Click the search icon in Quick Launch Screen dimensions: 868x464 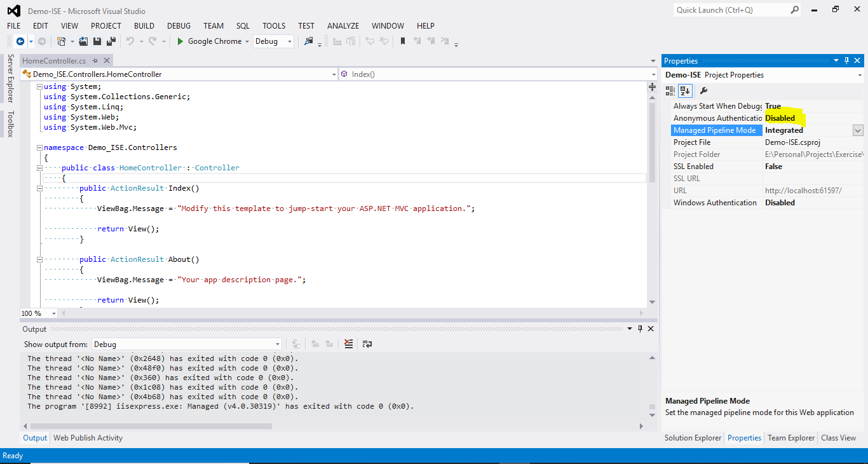795,10
